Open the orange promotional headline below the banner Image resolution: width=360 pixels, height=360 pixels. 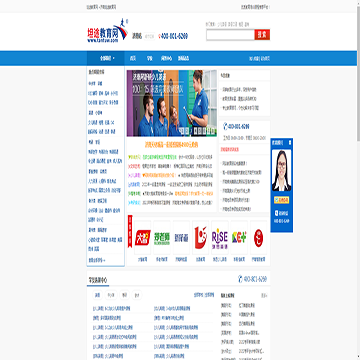tap(171, 145)
